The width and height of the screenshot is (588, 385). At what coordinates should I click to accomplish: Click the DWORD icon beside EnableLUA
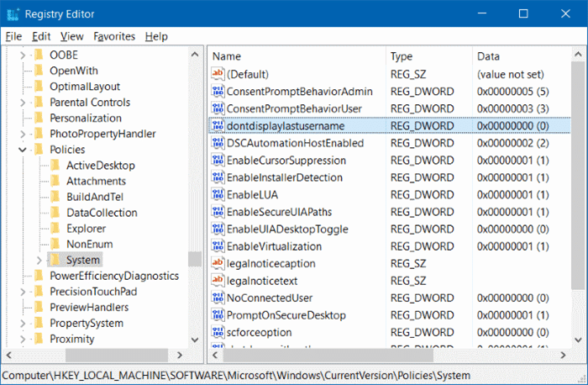pyautogui.click(x=218, y=195)
